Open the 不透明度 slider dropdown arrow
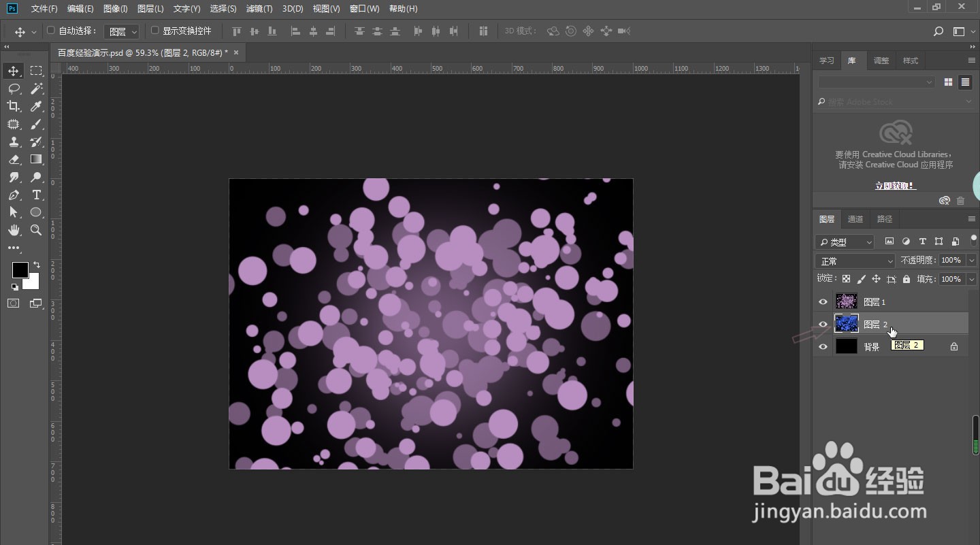Viewport: 980px width, 545px height. (x=971, y=261)
